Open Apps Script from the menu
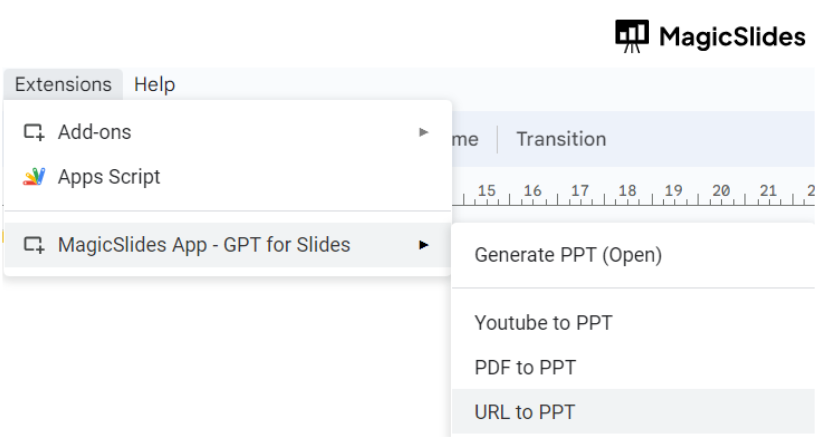This screenshot has height=437, width=821. (x=109, y=177)
